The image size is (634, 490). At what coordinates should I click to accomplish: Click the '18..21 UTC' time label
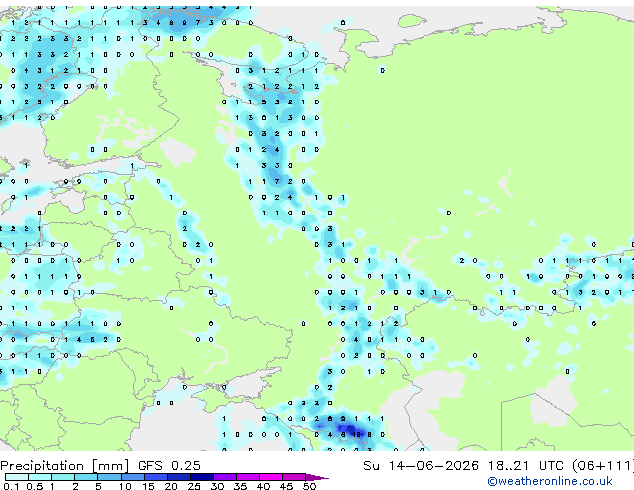click(x=525, y=466)
